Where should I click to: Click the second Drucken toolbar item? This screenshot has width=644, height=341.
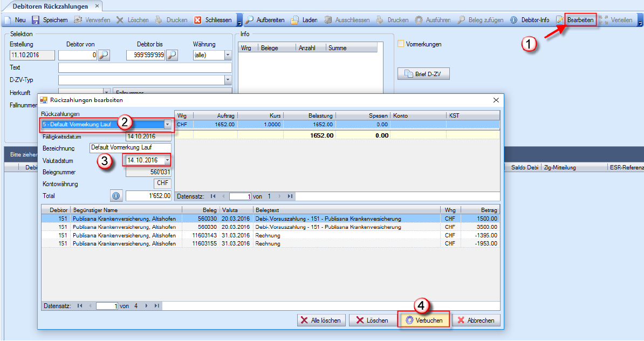tap(392, 20)
